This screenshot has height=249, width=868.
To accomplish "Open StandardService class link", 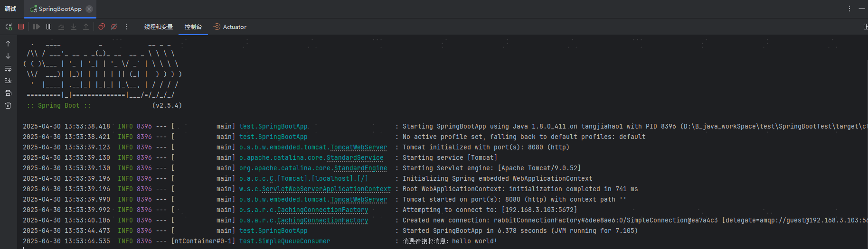I will (x=355, y=158).
